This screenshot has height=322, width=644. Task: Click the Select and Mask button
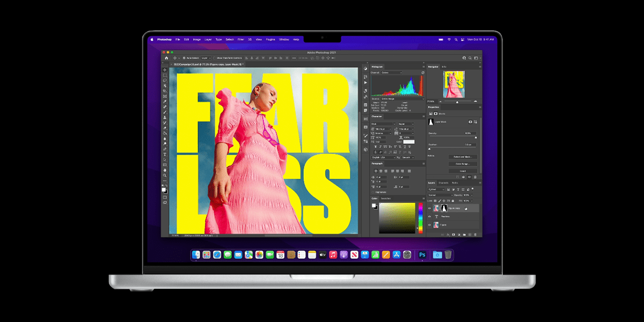tap(462, 157)
